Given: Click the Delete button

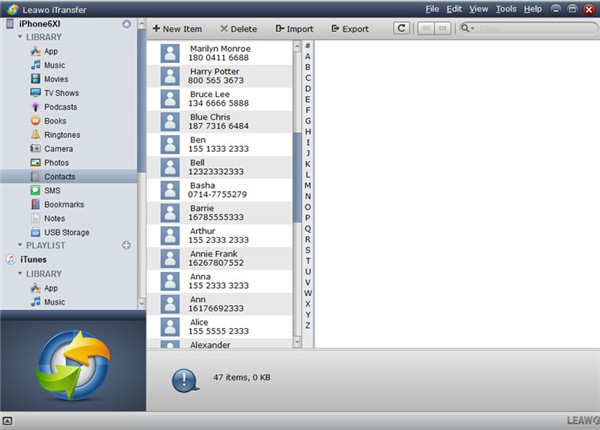Looking at the screenshot, I should coord(238,29).
